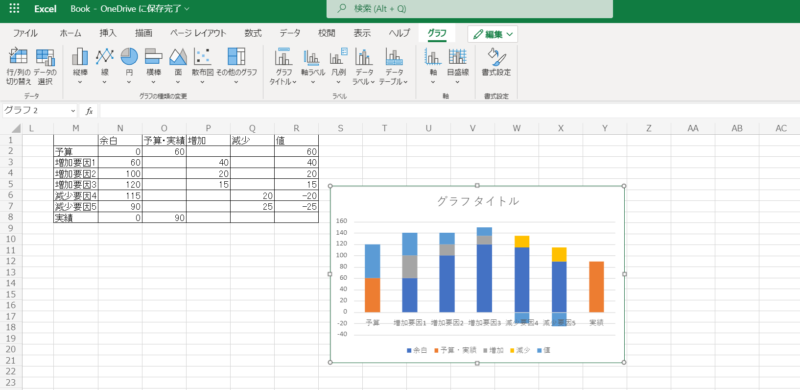The image size is (800, 390).
Task: Choose pie chart type (円)
Action: point(129,67)
